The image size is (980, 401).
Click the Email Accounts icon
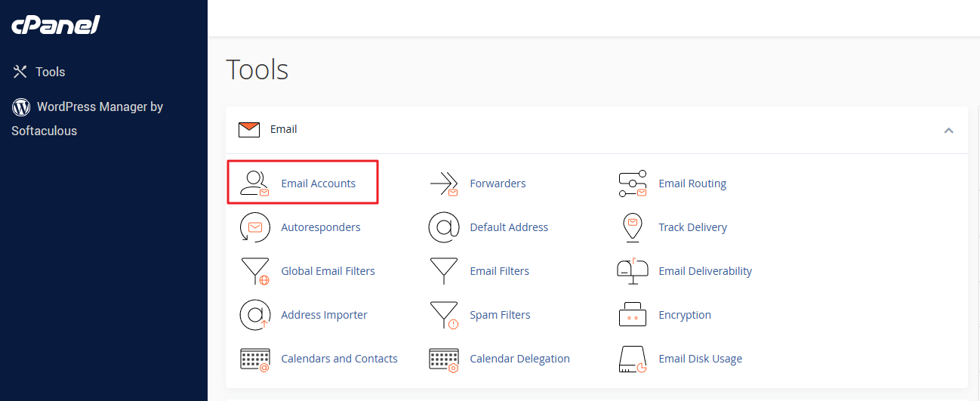(x=254, y=184)
